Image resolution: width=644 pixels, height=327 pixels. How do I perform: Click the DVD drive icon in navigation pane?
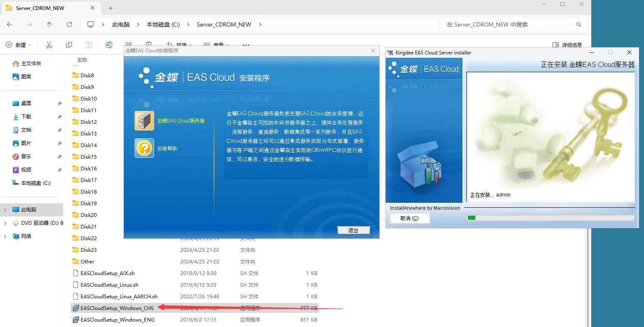coord(16,223)
